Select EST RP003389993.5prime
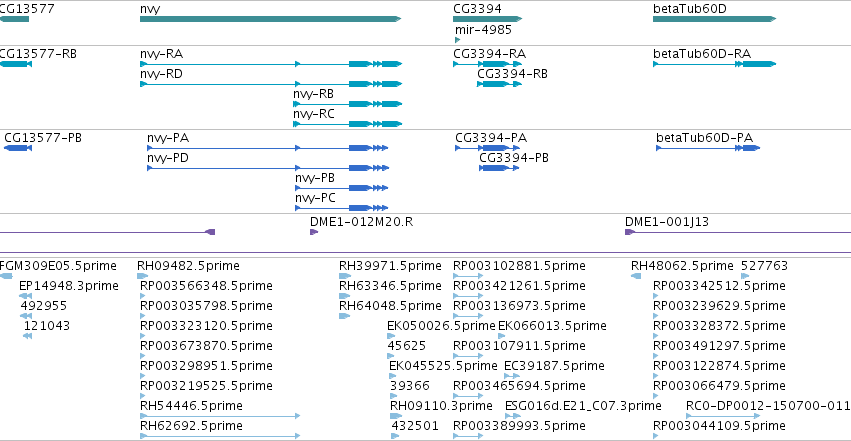The image size is (851, 441). (x=468, y=436)
